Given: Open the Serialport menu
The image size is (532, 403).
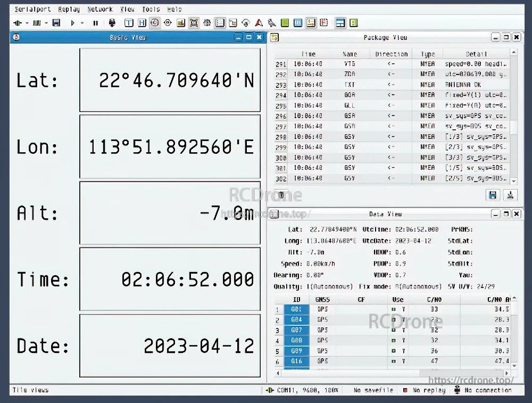Looking at the screenshot, I should pos(32,10).
